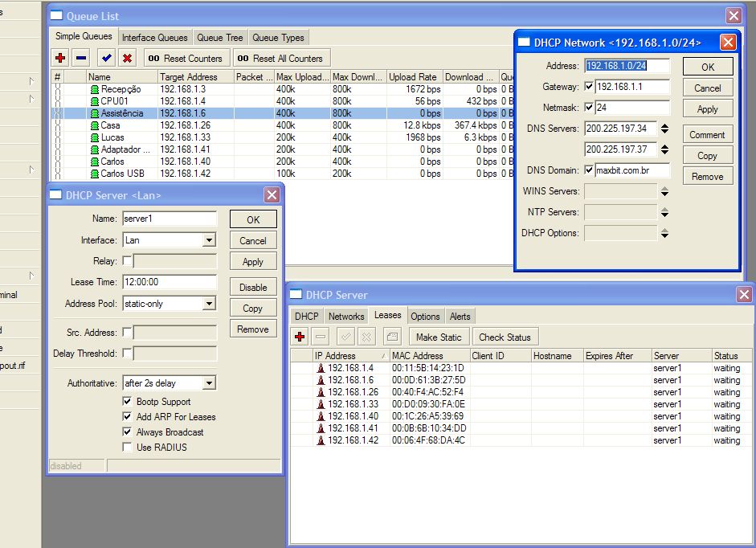Screen dimensions: 756x548
Task: Open the Address Pool dropdown
Action: coord(209,304)
